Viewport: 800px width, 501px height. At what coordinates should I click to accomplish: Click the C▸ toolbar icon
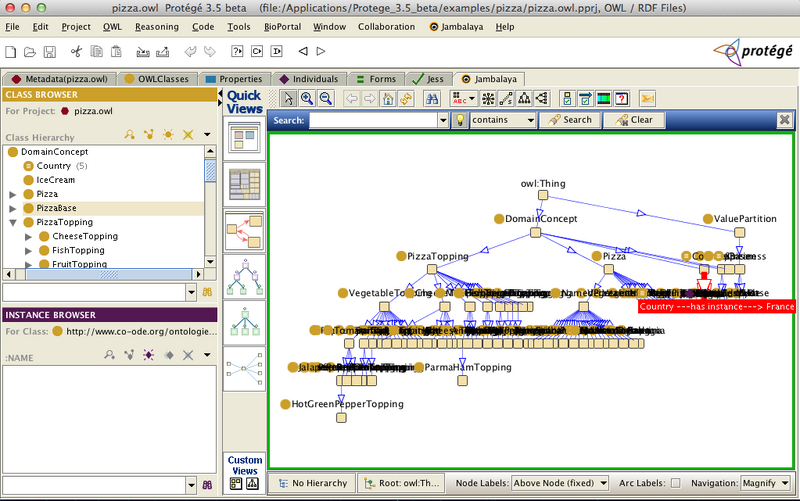click(257, 51)
